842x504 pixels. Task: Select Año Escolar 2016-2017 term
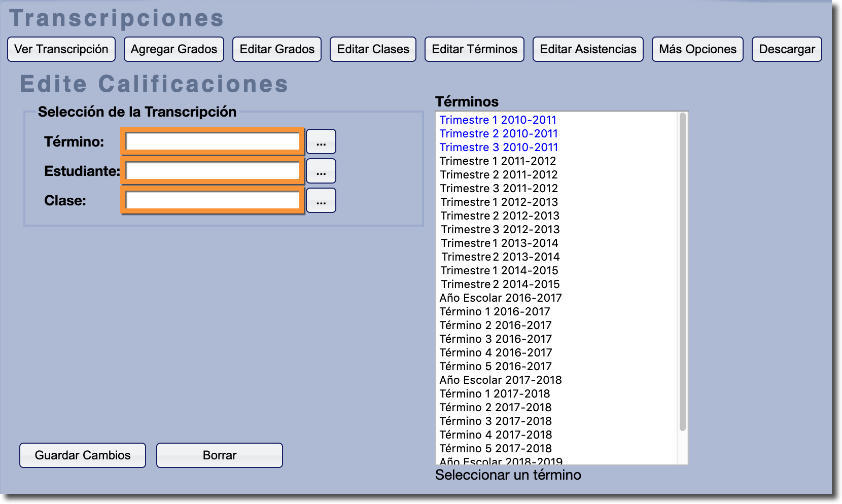(500, 298)
